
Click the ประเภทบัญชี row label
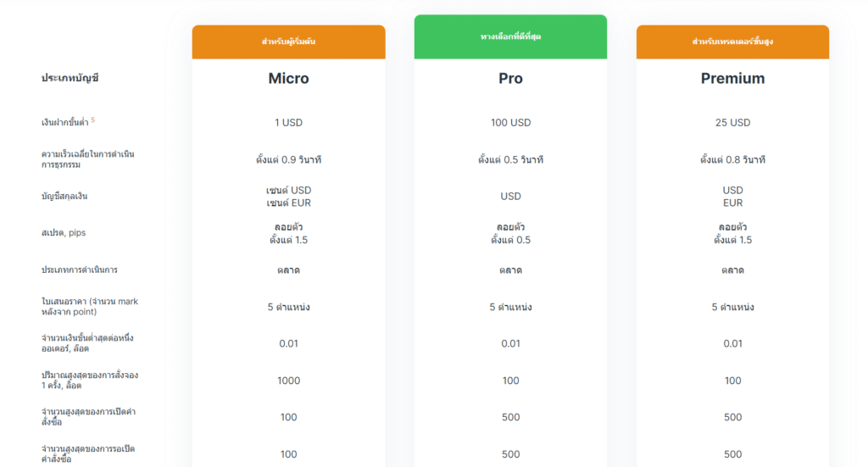click(70, 78)
